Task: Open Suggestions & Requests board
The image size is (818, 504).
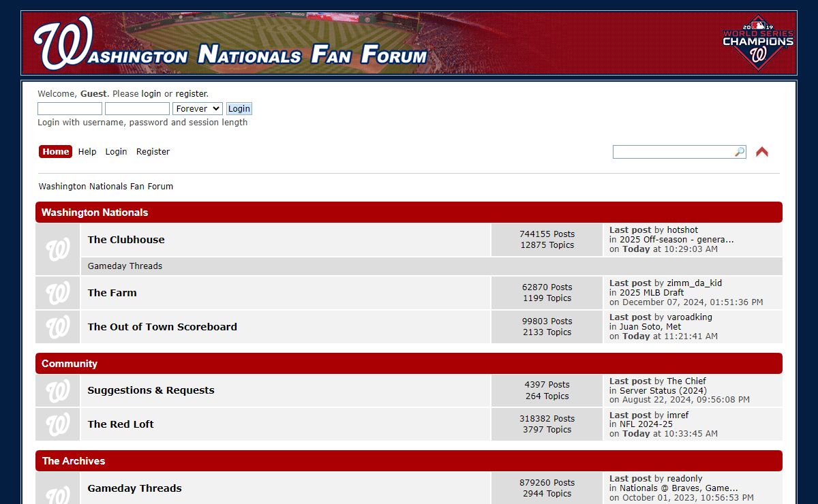Action: coord(151,390)
